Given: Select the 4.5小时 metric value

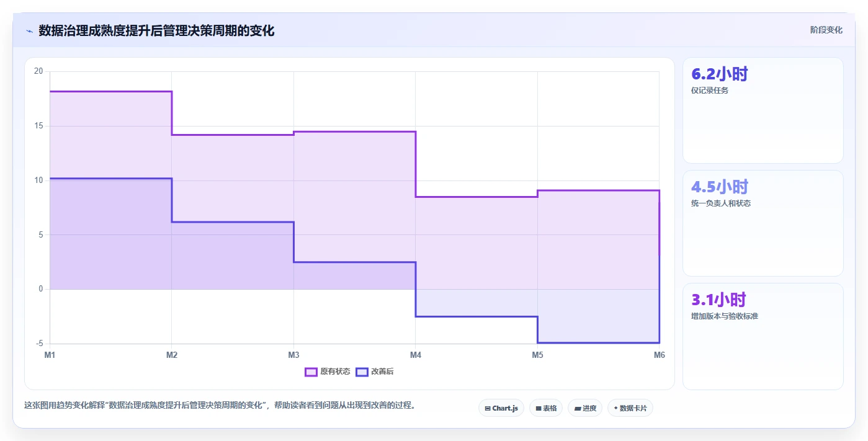Looking at the screenshot, I should pyautogui.click(x=720, y=187).
